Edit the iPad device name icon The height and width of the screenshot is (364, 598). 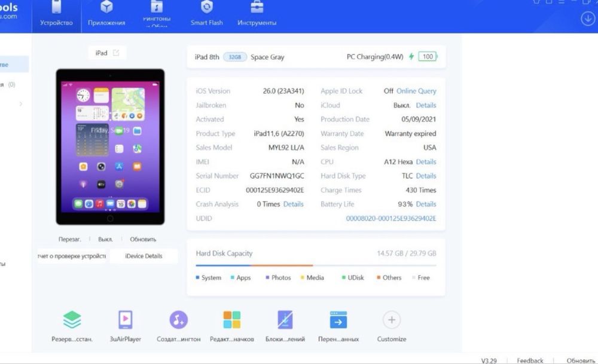116,53
